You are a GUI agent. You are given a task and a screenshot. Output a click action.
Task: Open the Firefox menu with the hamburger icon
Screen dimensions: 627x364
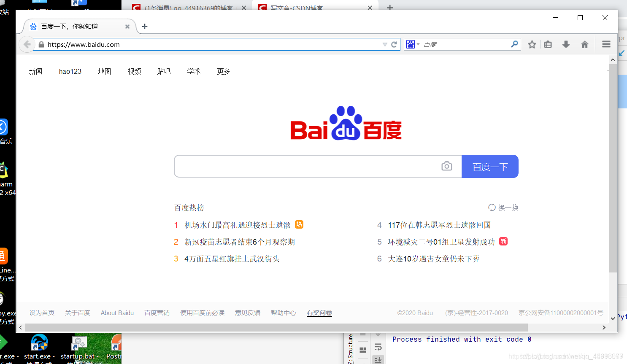point(605,44)
